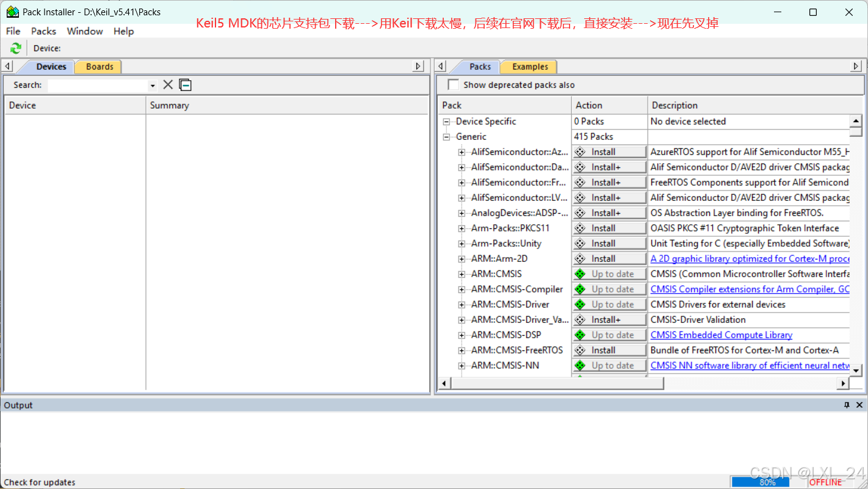Collapse the Device Specific tree node
Image resolution: width=868 pixels, height=489 pixels.
tap(446, 121)
